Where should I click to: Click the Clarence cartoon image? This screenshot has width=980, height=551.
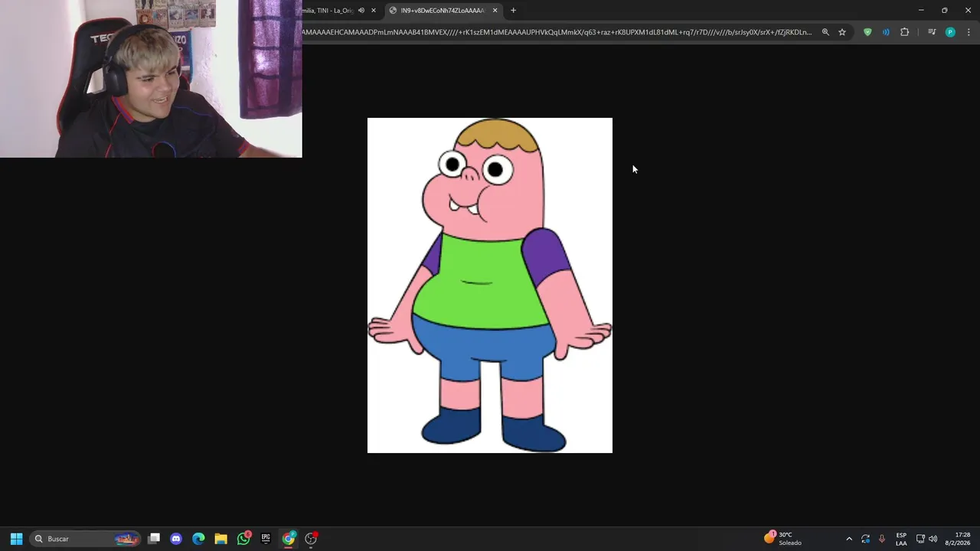pos(490,285)
